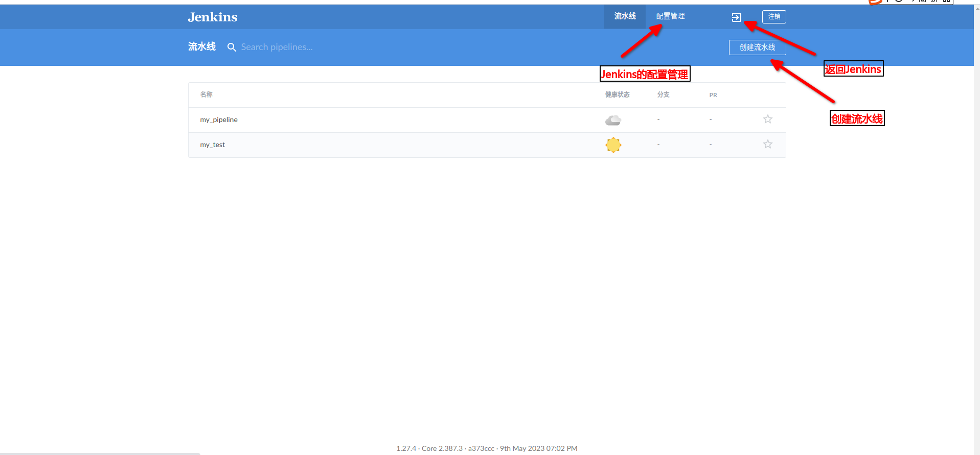Image resolution: width=980 pixels, height=455 pixels.
Task: Open the 配置管理 tab
Action: click(x=670, y=16)
